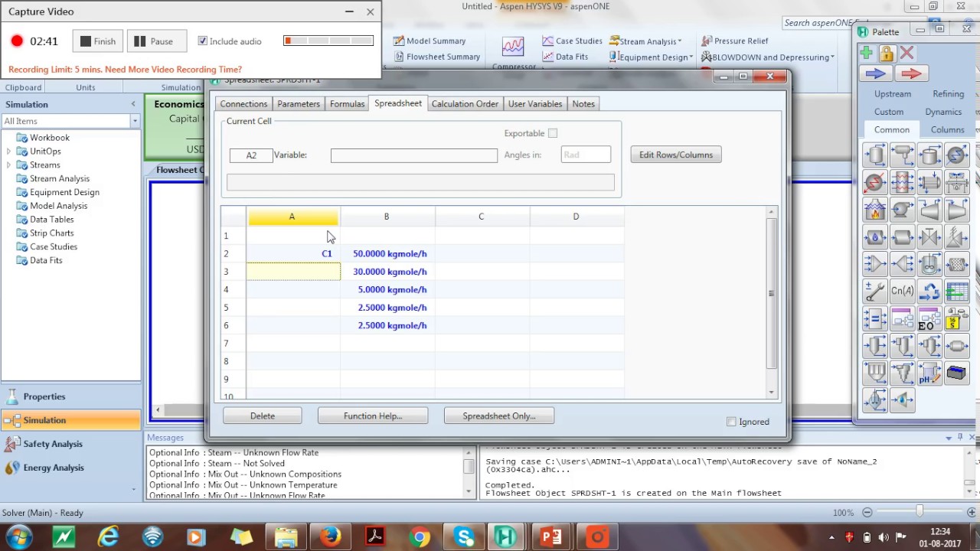Select the Air Cooler palette icon

tap(956, 182)
